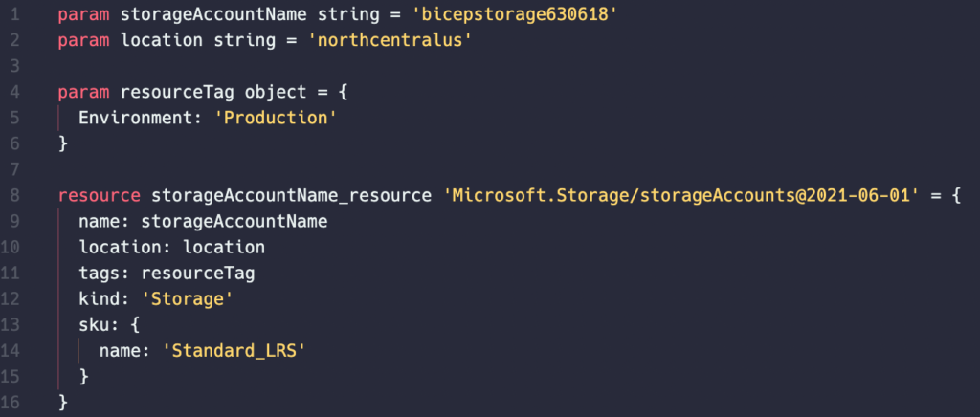Click 'param' keyword on line 2

point(84,40)
